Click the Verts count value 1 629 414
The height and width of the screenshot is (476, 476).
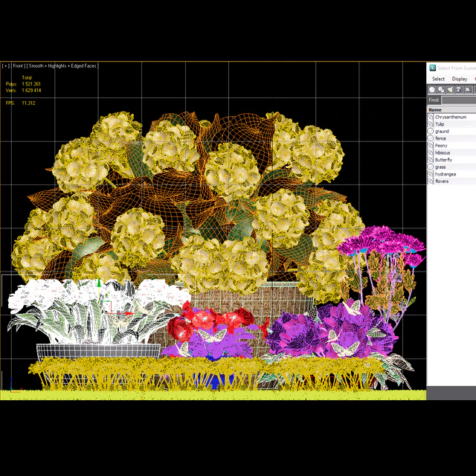pos(31,91)
